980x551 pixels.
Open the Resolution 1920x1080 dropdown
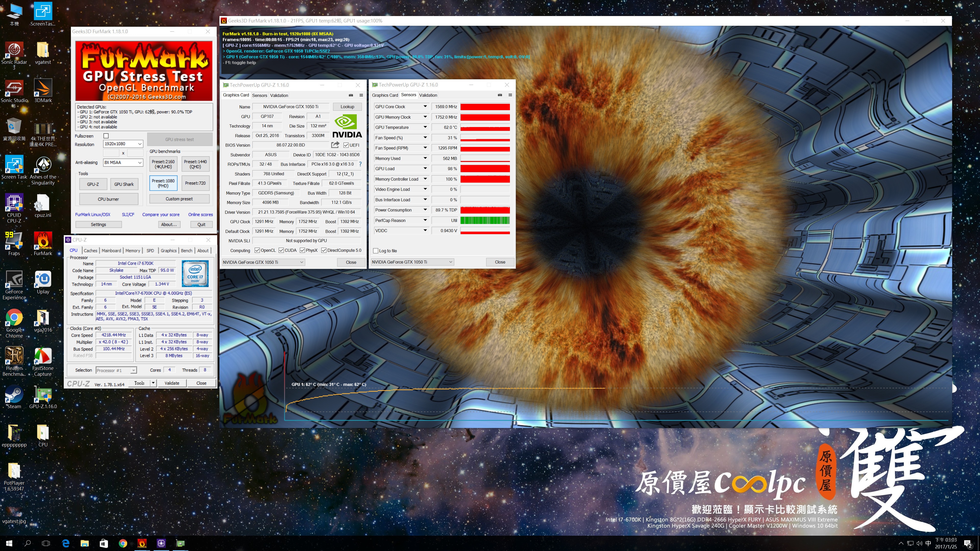point(123,144)
